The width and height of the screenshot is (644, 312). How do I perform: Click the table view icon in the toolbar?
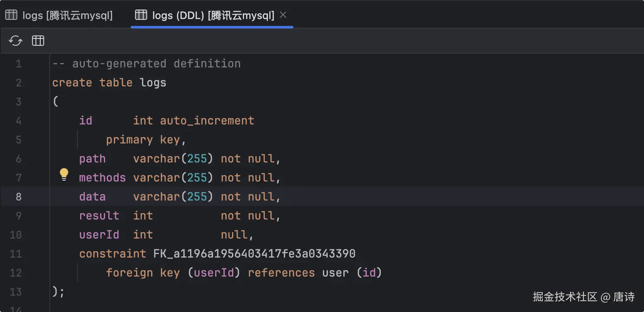click(x=38, y=41)
